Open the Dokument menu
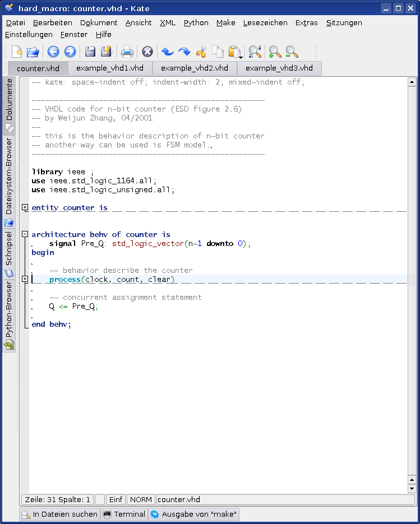The width and height of the screenshot is (420, 524). [x=99, y=23]
